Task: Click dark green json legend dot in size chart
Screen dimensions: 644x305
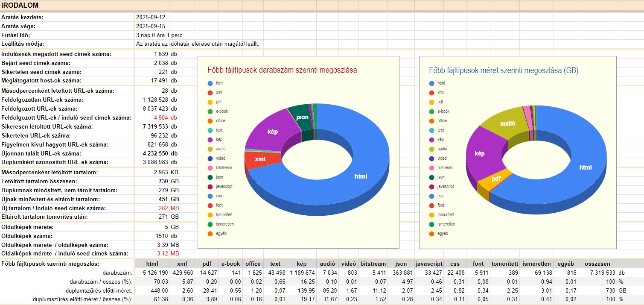Action: click(x=431, y=177)
